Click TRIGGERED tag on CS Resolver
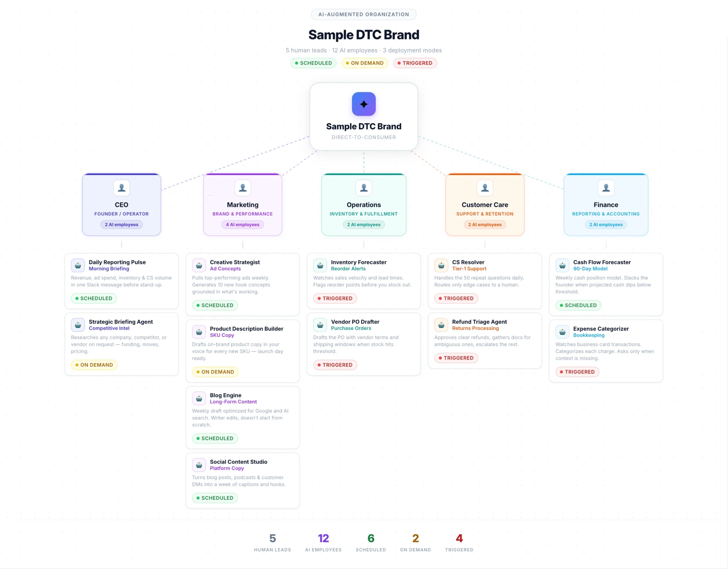The width and height of the screenshot is (728, 569). click(x=456, y=298)
